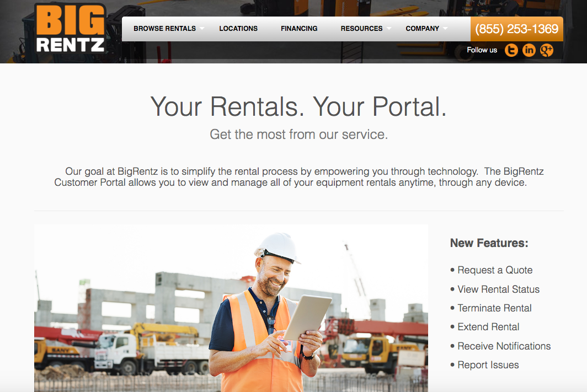Select Company in navigation bar

(x=422, y=29)
